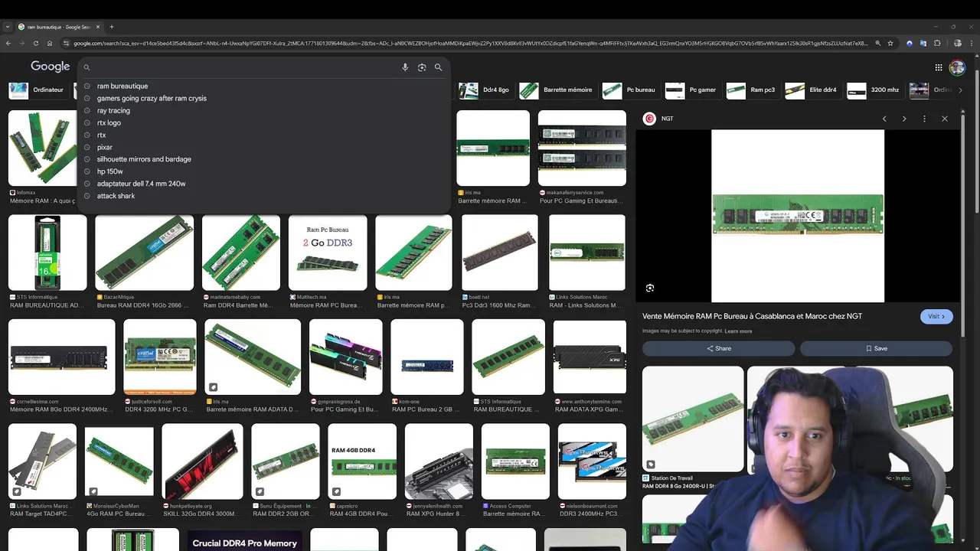
Task: Open the Chrome extensions puzzle icon
Action: click(x=937, y=44)
